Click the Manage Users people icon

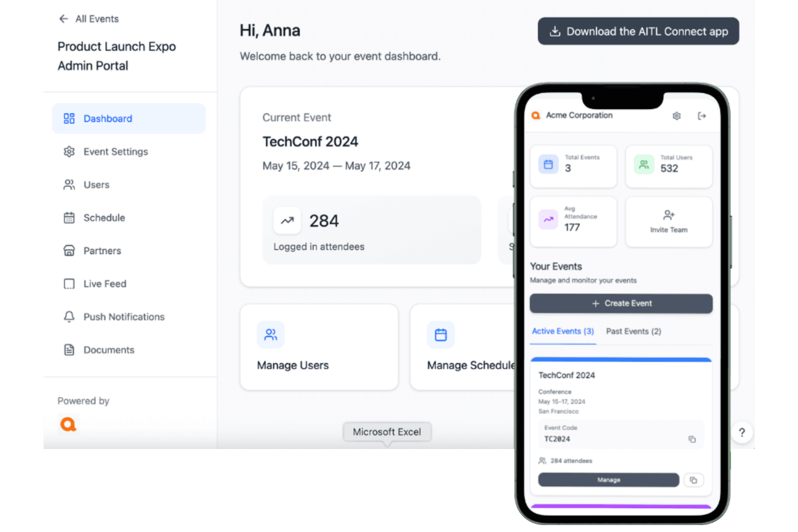(x=271, y=335)
